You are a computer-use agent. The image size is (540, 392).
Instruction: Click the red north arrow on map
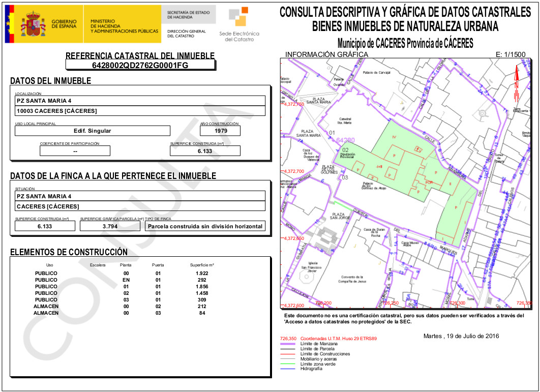516,83
